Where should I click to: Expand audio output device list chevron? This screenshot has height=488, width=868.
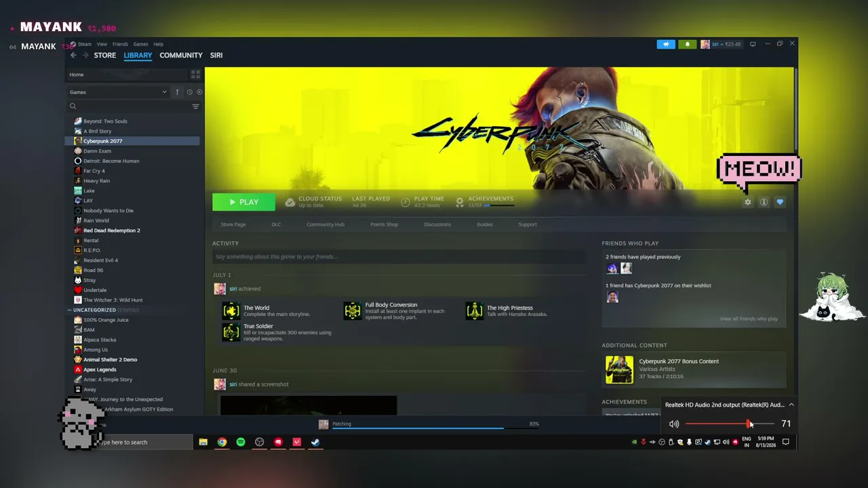point(791,405)
